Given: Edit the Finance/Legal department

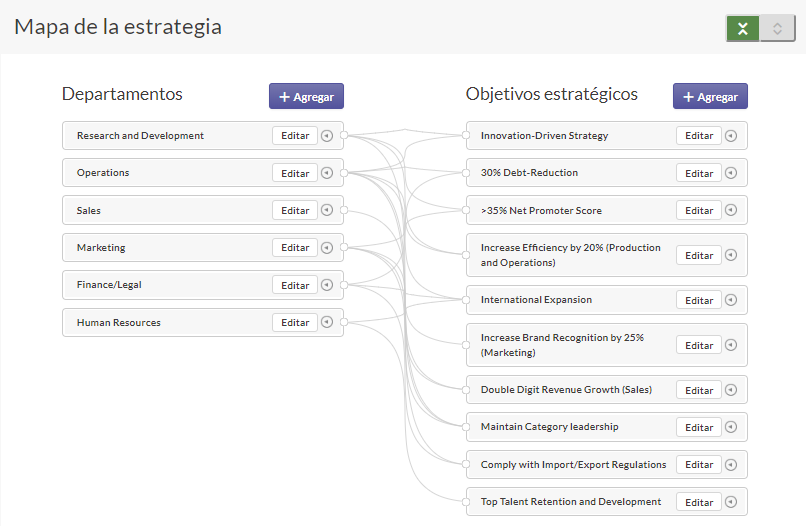Looking at the screenshot, I should (295, 285).
